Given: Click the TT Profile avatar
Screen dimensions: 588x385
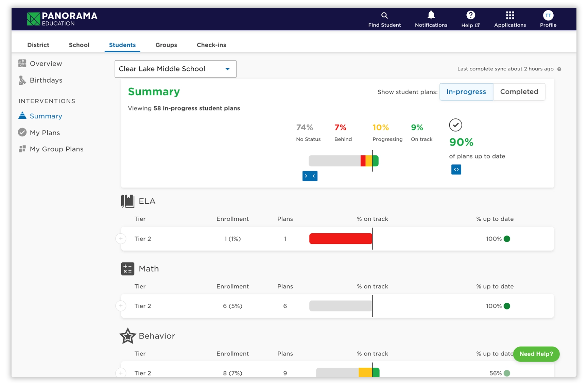Looking at the screenshot, I should click(x=548, y=15).
